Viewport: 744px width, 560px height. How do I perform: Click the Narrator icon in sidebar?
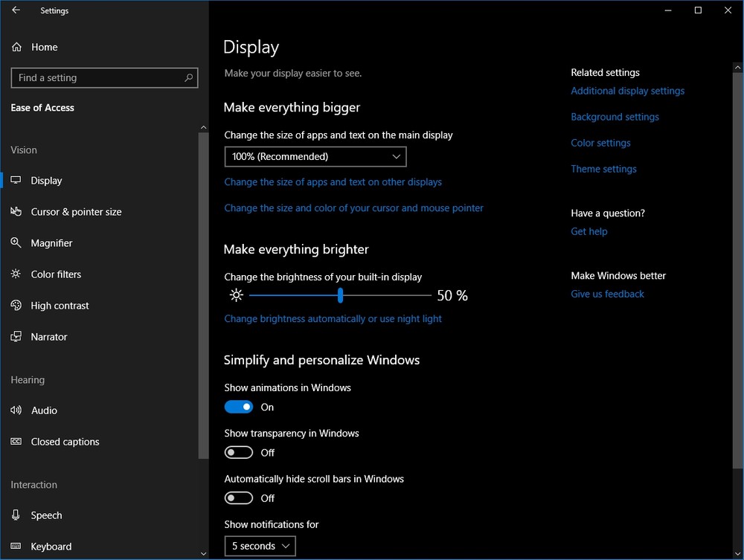coord(16,337)
